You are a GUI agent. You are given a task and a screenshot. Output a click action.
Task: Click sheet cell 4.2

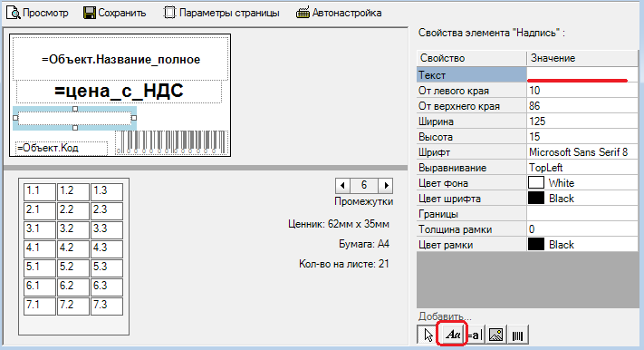click(x=73, y=248)
